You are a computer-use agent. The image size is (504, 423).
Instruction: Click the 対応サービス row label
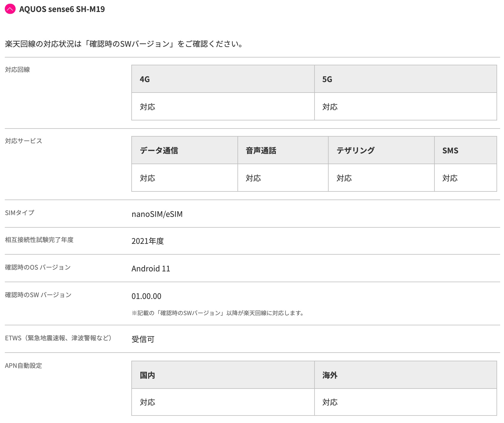24,141
